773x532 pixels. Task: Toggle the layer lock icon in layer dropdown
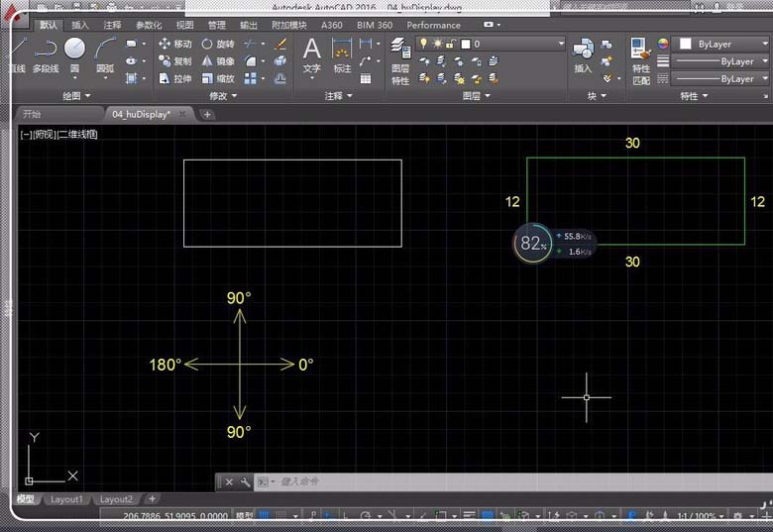450,44
